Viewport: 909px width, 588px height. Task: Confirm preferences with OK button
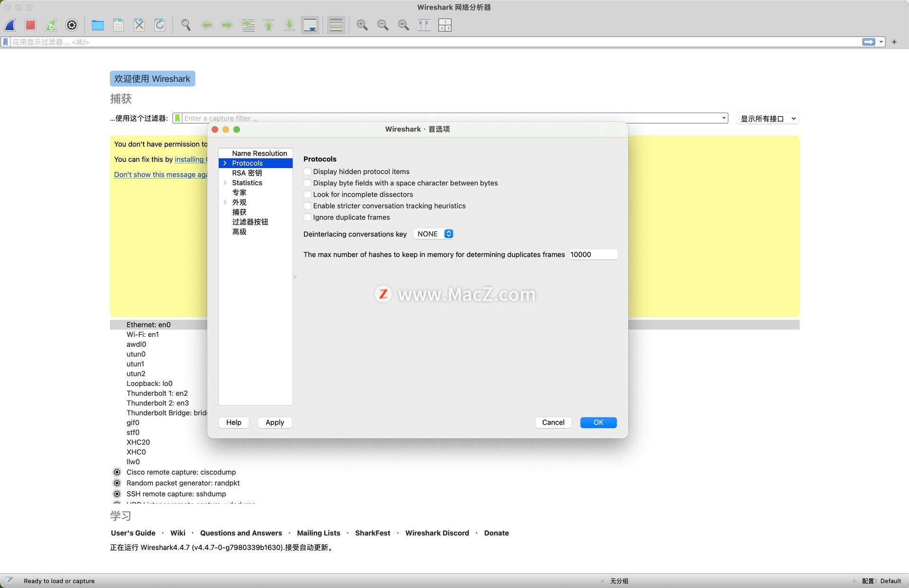(598, 422)
